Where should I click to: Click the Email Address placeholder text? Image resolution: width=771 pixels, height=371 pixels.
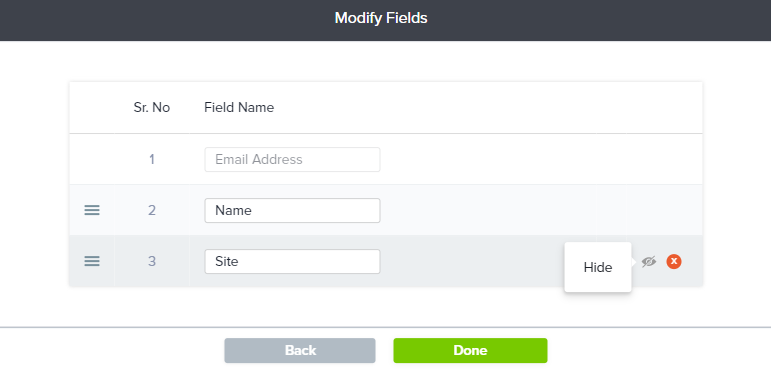coord(259,159)
